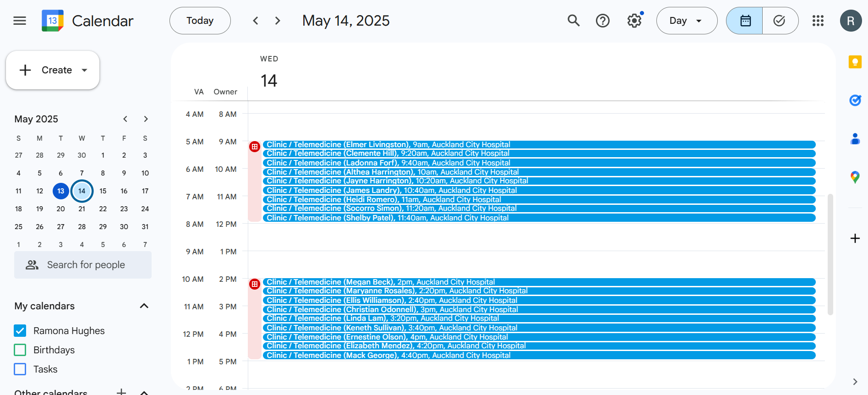Open the Support help icon
This screenshot has height=395, width=868.
tap(602, 21)
